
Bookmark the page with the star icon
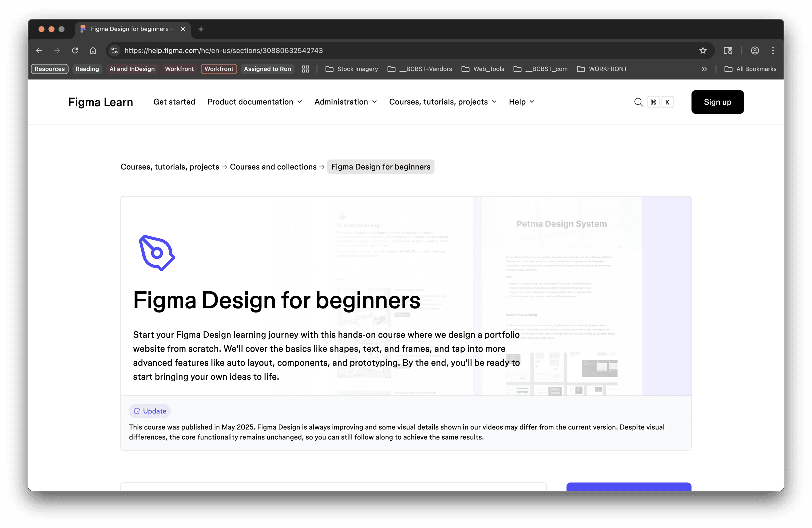(702, 50)
